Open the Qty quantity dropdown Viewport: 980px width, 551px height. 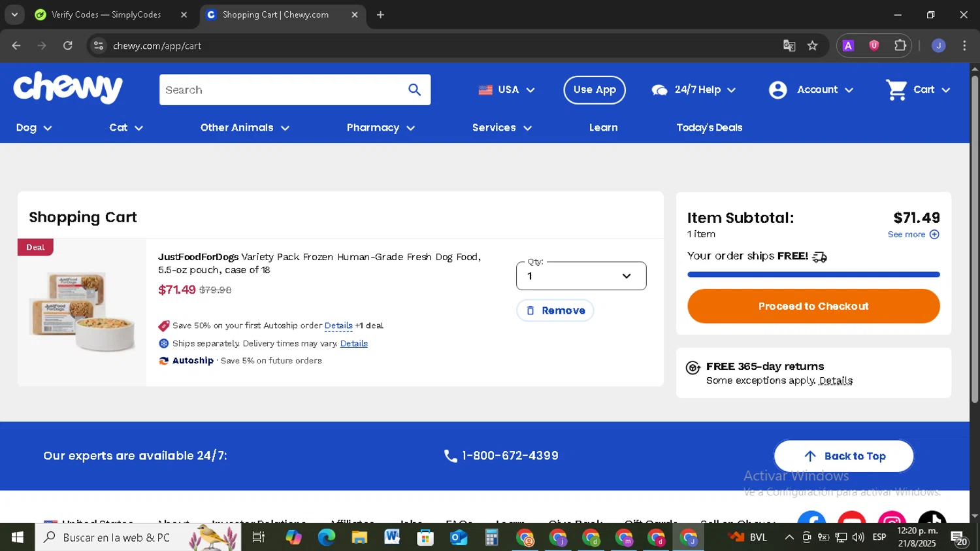pos(581,276)
